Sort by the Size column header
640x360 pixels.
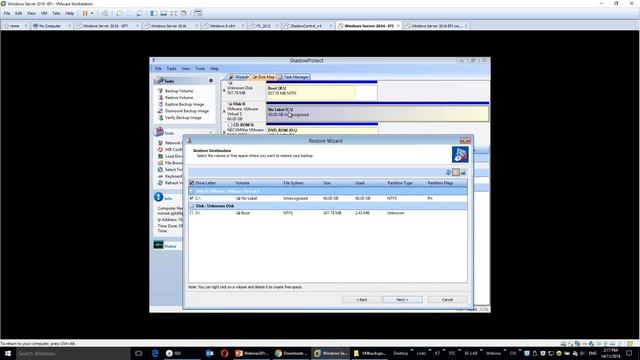327,183
